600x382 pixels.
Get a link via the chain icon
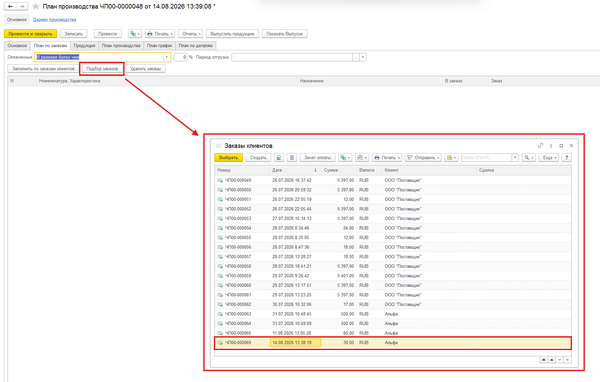540,145
